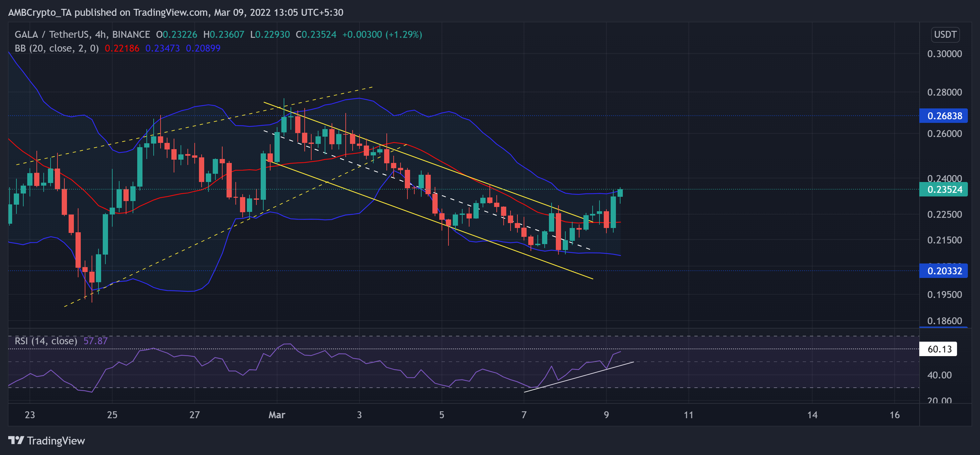Click the blue lower band value 0.20899

tap(203, 48)
